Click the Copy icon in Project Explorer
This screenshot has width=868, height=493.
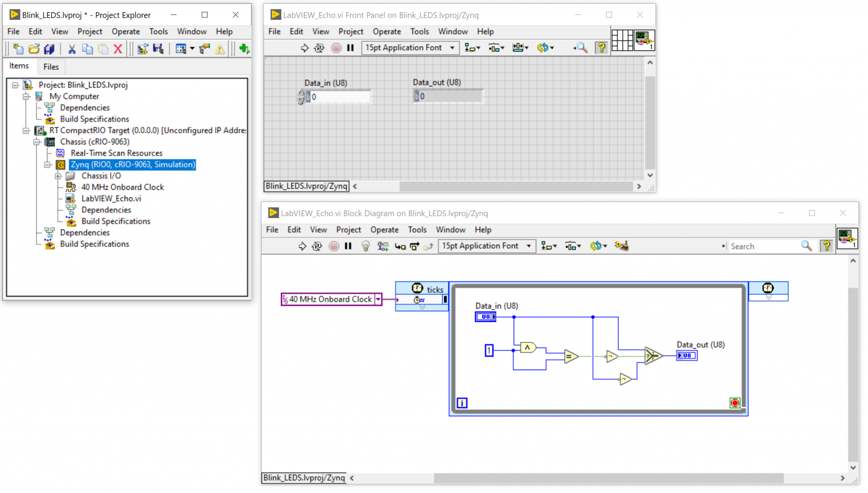point(87,49)
